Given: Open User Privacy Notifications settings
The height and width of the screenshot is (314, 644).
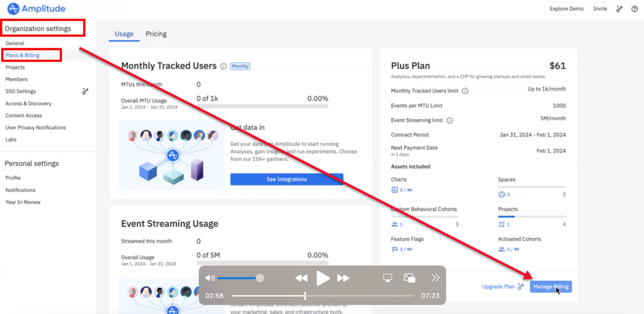Looking at the screenshot, I should click(x=36, y=128).
